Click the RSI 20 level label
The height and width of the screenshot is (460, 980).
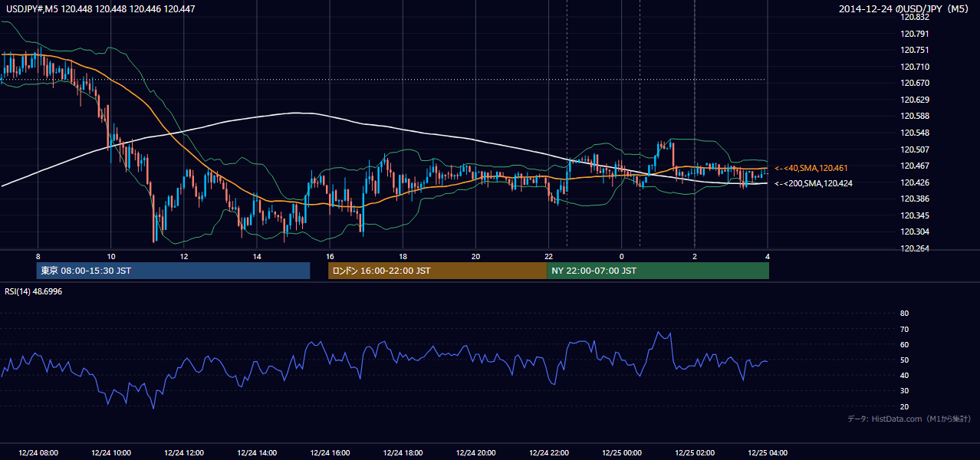904,407
